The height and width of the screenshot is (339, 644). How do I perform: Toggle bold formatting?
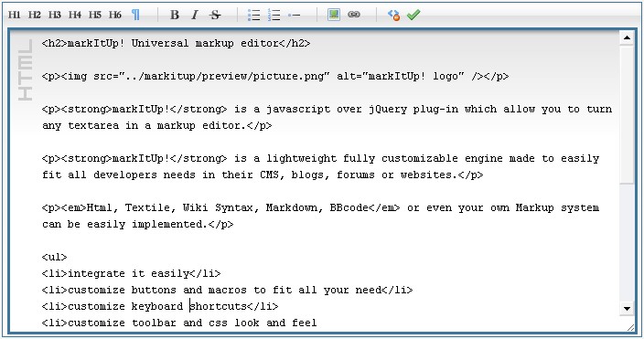pos(175,16)
